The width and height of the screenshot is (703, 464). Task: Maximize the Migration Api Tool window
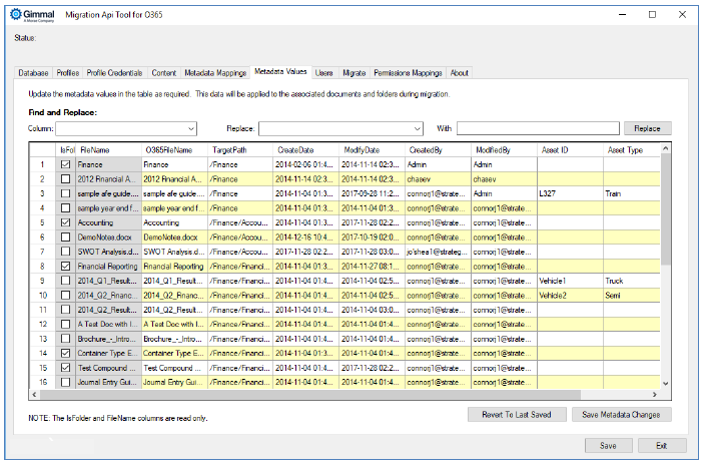652,15
